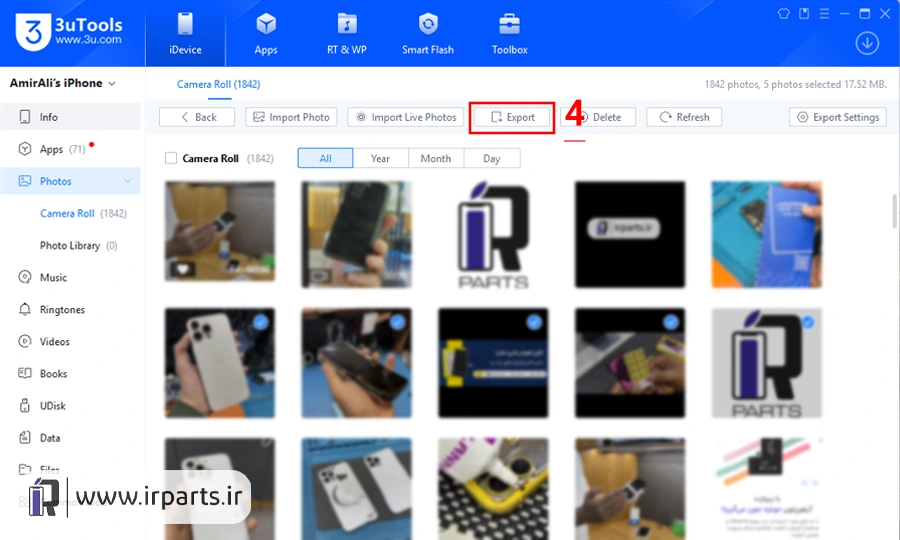Click the Import Photo button
The height and width of the screenshot is (540, 900).
point(291,117)
